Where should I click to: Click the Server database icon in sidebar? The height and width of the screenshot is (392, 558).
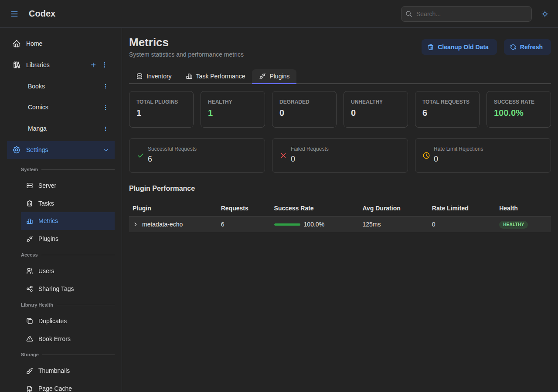29,186
